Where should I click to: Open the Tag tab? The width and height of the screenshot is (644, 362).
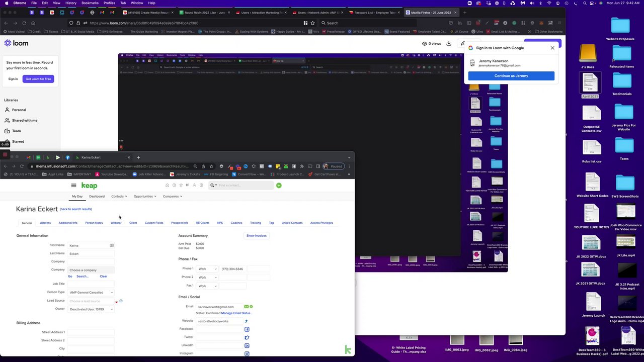point(271,223)
